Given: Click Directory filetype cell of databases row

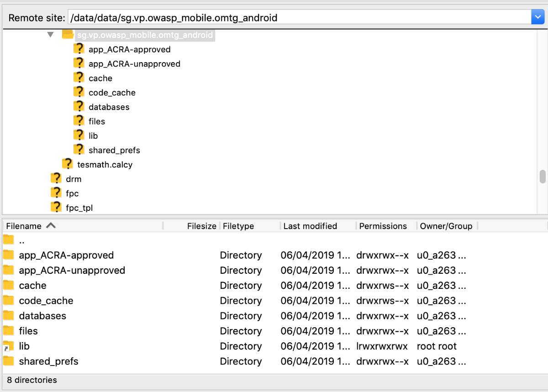Looking at the screenshot, I should (x=241, y=316).
